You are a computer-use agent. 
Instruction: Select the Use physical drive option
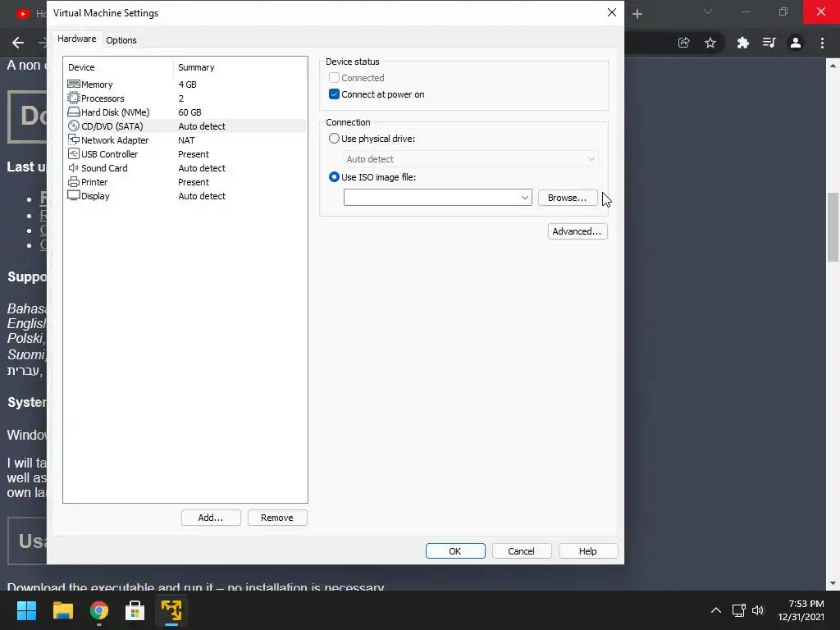click(334, 138)
